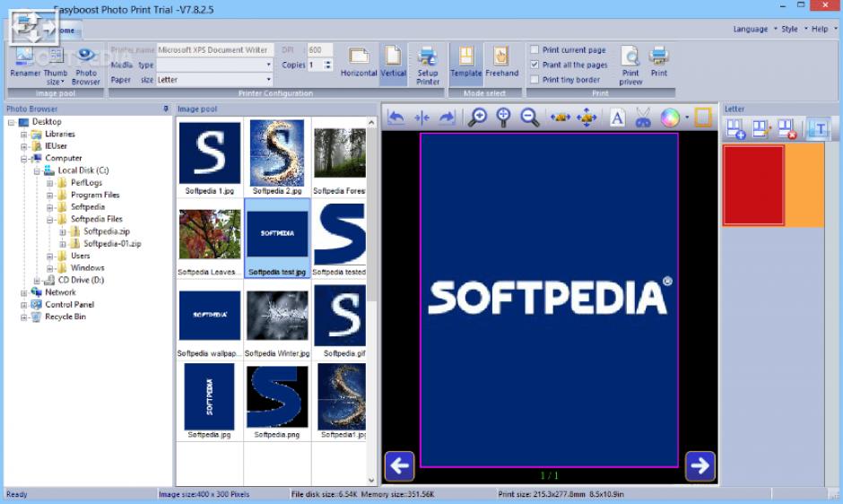
Task: Click the Print button icon
Action: pyautogui.click(x=658, y=63)
